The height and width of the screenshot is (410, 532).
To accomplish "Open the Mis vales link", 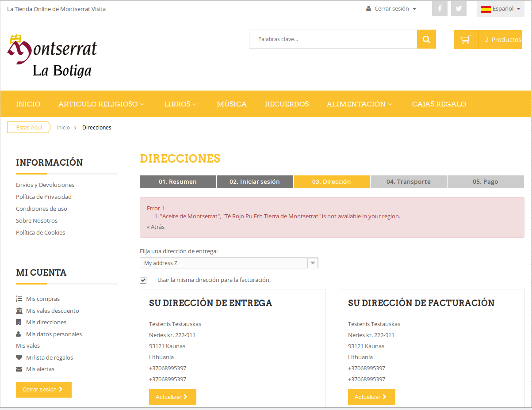I will click(x=28, y=346).
